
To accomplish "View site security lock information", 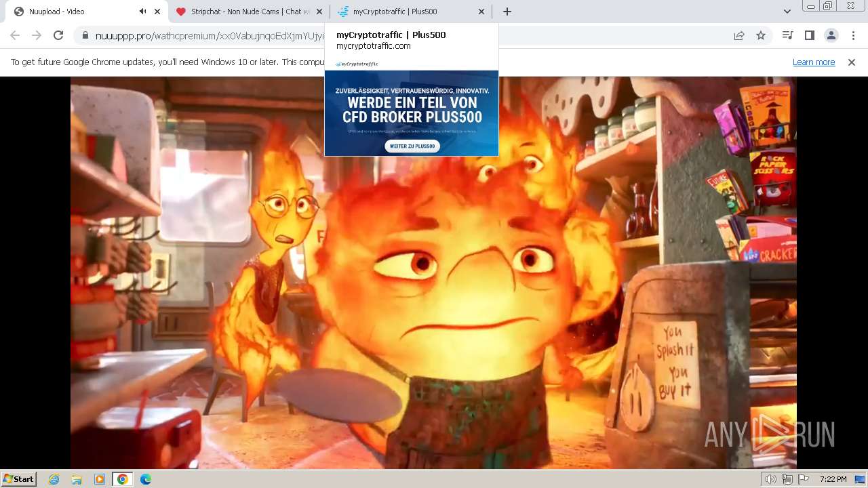I will point(85,35).
